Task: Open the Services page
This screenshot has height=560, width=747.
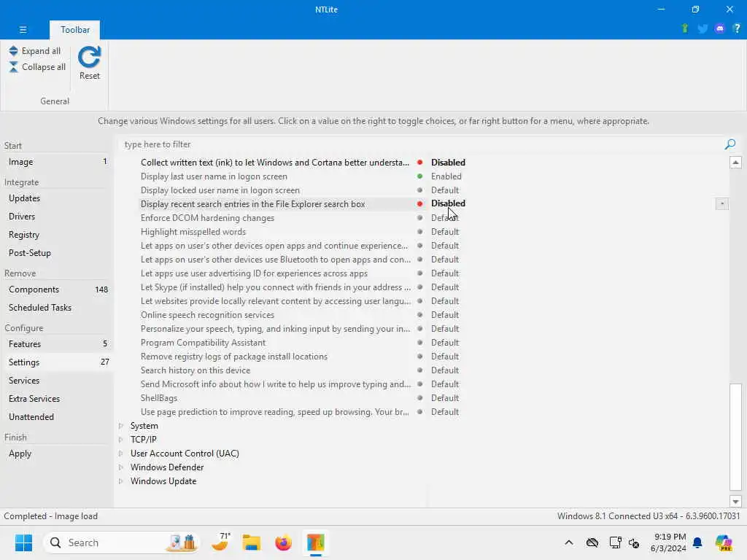Action: click(57, 381)
